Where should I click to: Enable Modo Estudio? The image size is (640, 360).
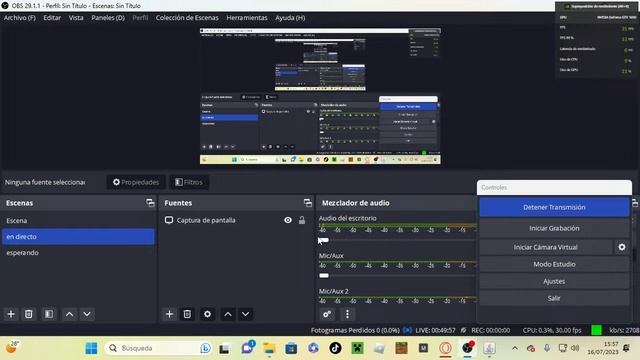pyautogui.click(x=554, y=264)
